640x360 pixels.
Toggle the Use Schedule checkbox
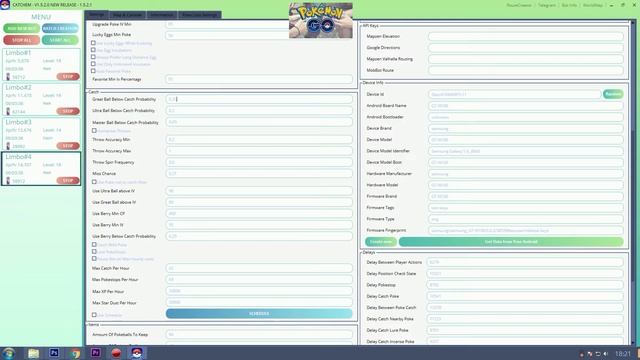pos(94,315)
